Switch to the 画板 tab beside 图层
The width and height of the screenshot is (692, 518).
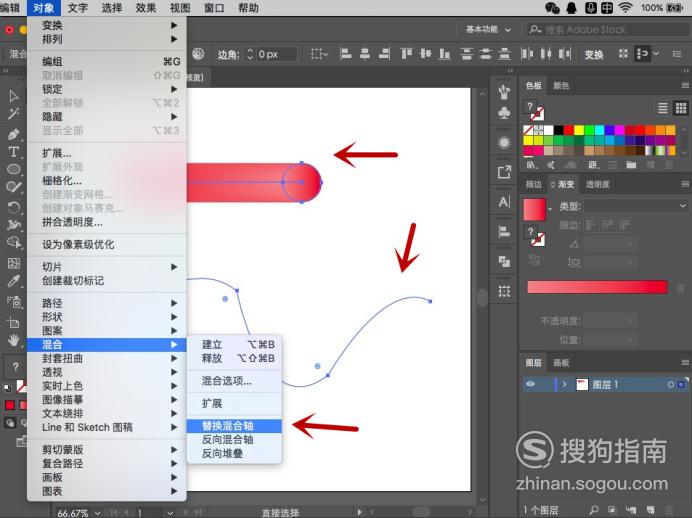(561, 362)
